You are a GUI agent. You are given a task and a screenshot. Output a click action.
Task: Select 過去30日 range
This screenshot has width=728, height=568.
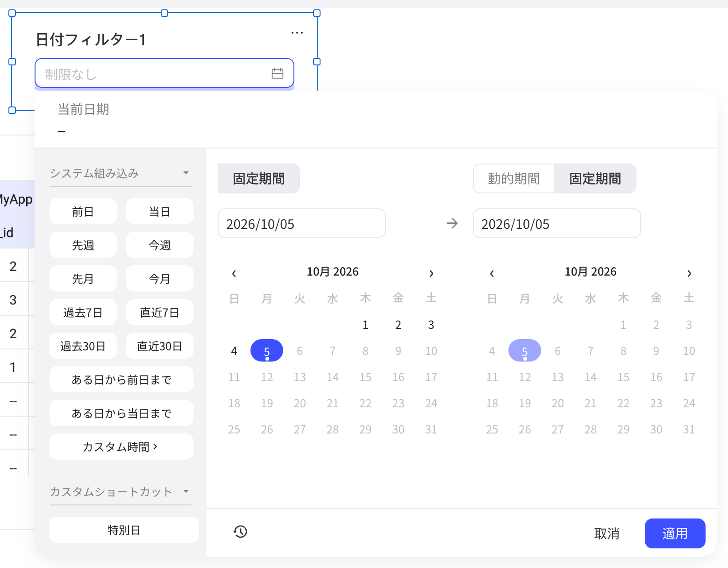[83, 346]
